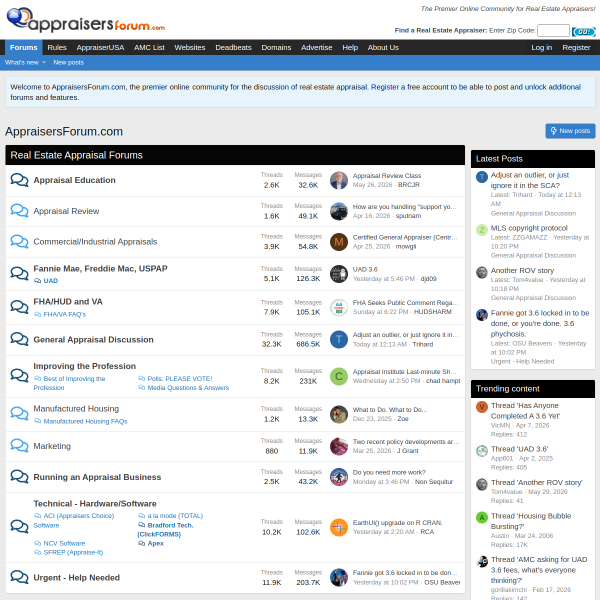The image size is (600, 600).
Task: Click the Commercial/Industrial Appraisals chat icon
Action: [x=19, y=241]
